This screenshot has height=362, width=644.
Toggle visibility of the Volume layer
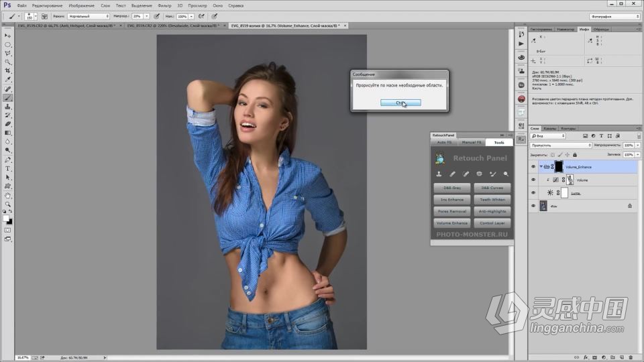point(533,180)
